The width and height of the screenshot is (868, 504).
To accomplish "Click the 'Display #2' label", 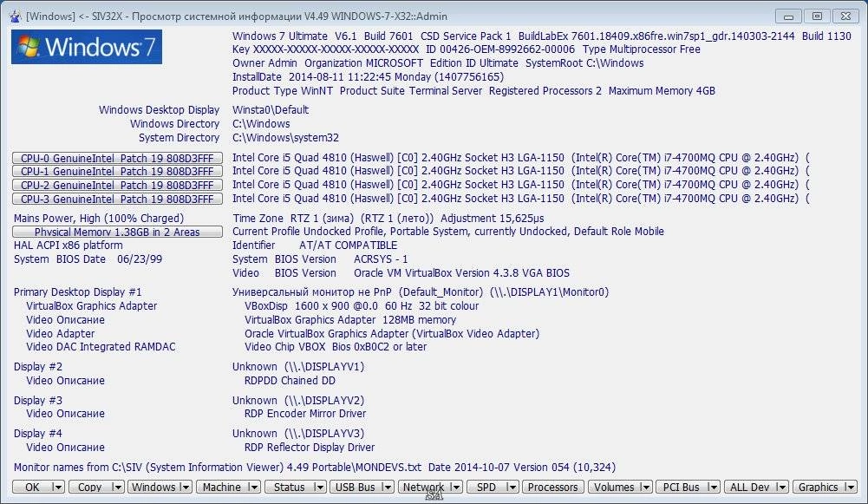I will click(37, 367).
